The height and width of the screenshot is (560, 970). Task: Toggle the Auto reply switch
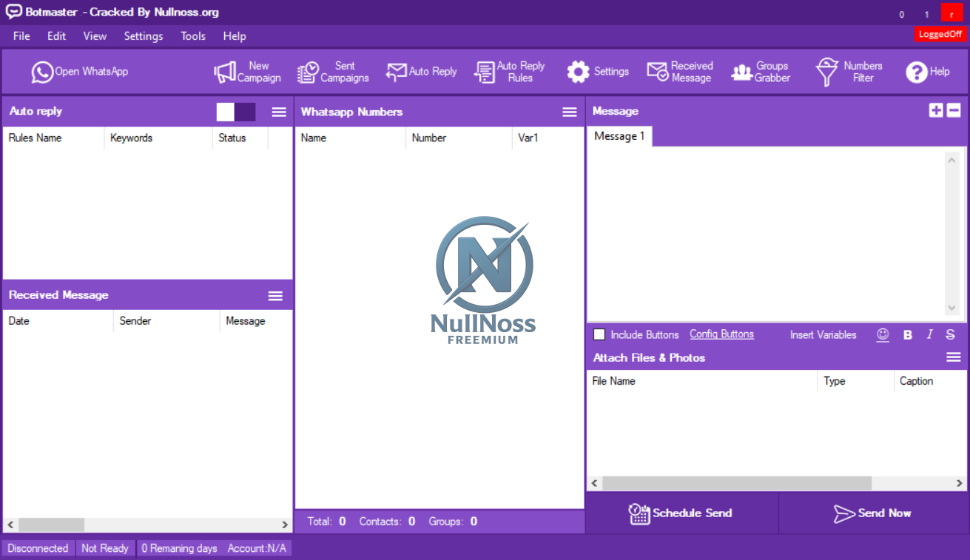[x=236, y=112]
